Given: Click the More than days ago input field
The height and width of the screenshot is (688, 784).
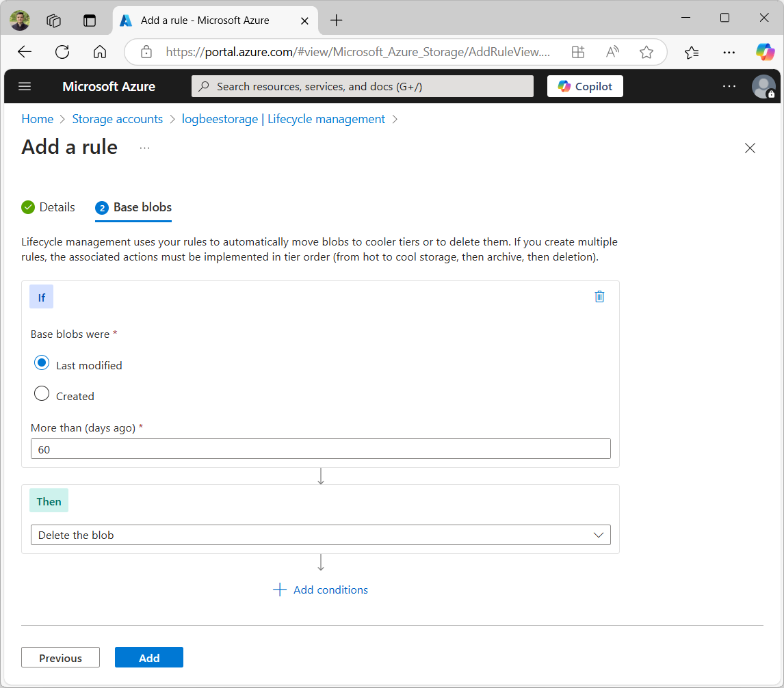Looking at the screenshot, I should click(321, 449).
